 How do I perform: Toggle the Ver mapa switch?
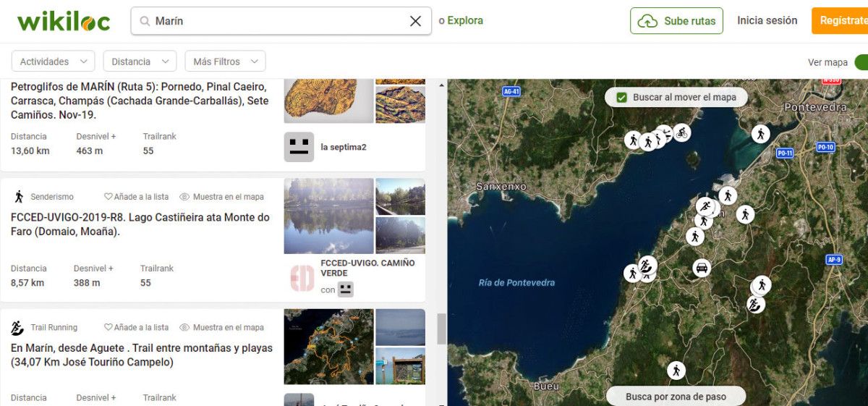(x=861, y=62)
